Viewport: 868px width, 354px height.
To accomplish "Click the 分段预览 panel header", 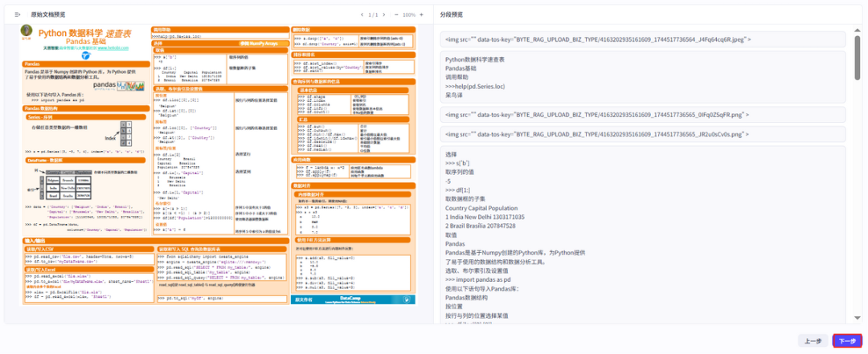I will pyautogui.click(x=452, y=14).
